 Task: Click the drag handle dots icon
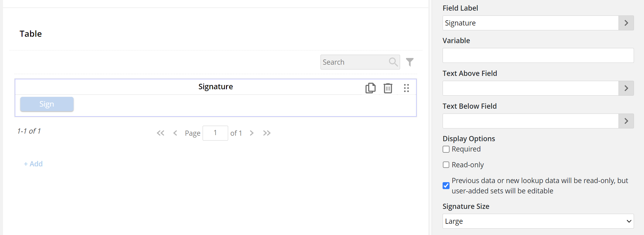tap(406, 88)
